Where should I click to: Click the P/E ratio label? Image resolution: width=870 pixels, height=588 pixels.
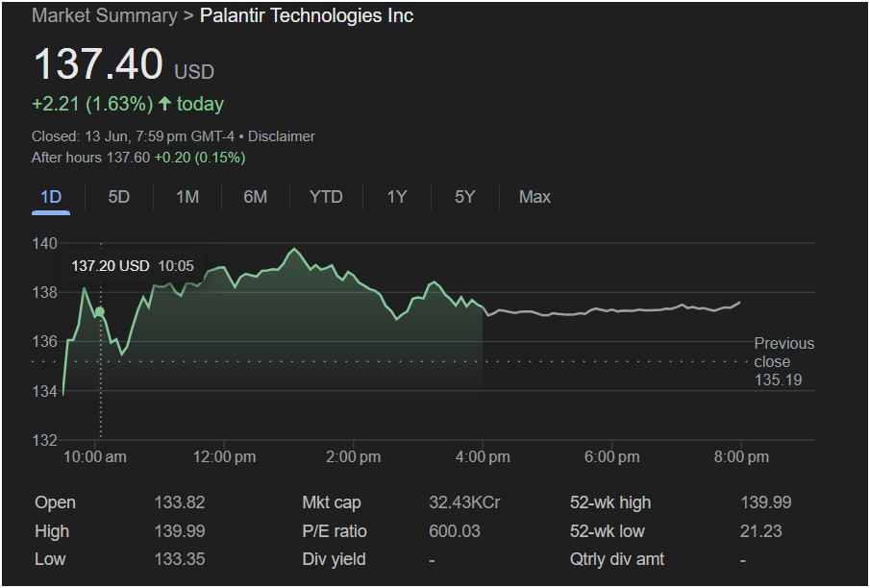coord(335,531)
